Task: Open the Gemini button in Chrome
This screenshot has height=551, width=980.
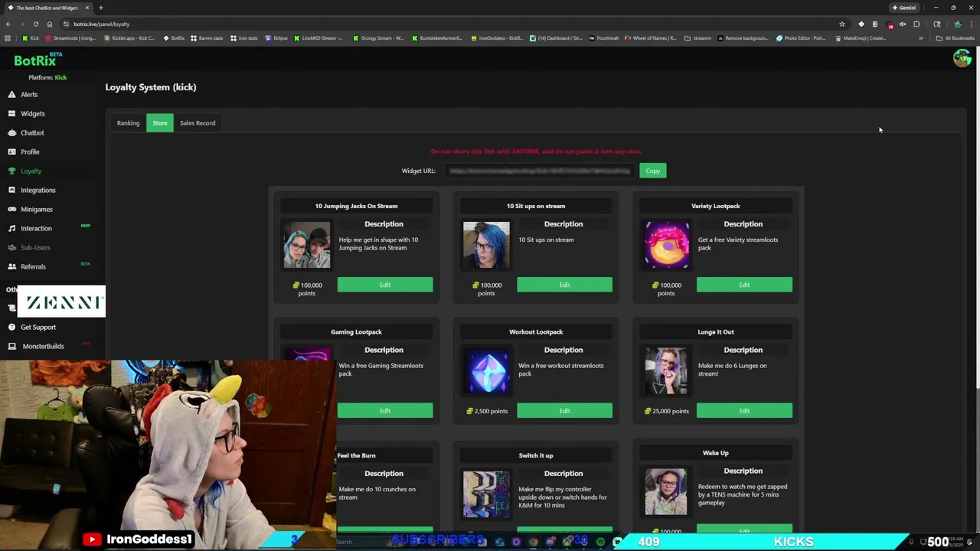Action: 903,8
